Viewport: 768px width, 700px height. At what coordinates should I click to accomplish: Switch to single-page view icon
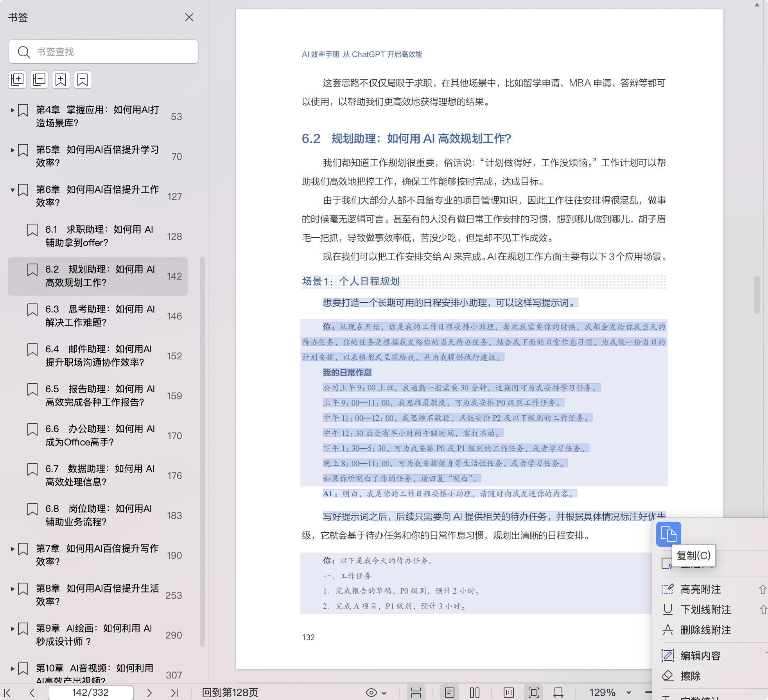pyautogui.click(x=450, y=693)
